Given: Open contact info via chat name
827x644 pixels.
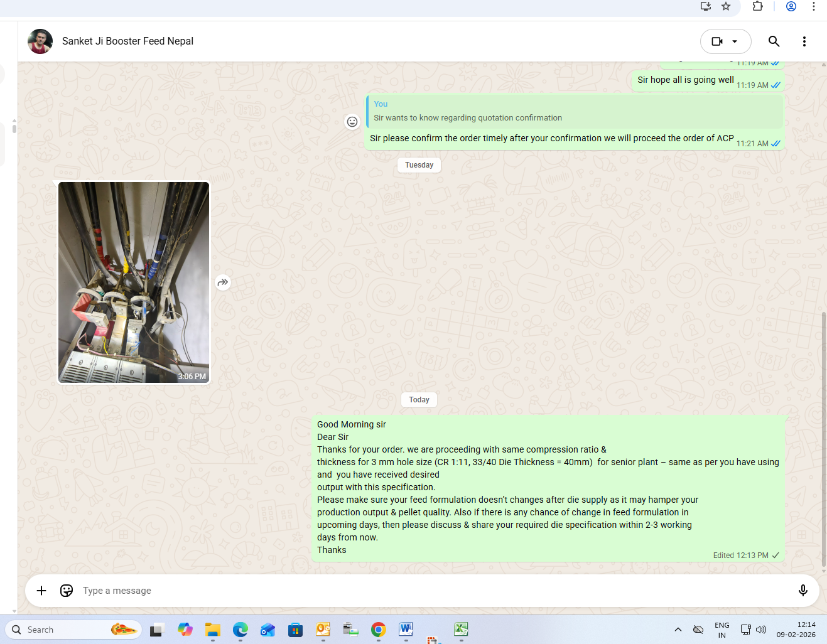Looking at the screenshot, I should (x=127, y=41).
